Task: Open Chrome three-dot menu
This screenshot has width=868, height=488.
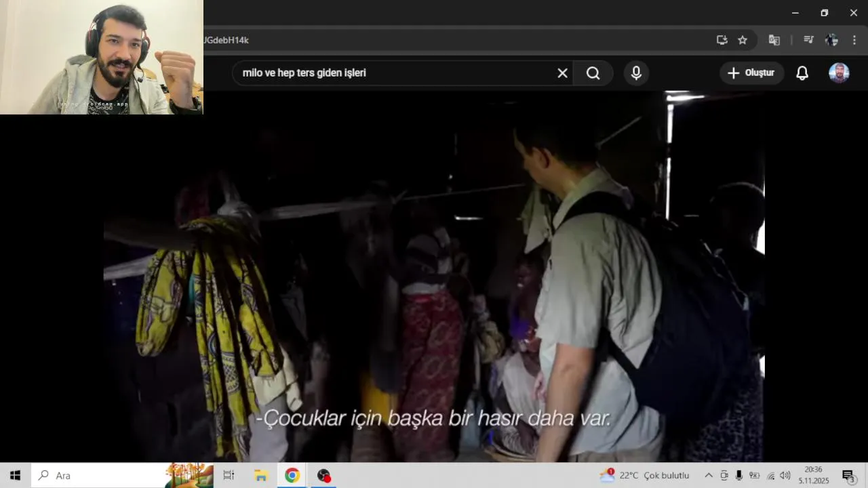Action: tap(854, 40)
